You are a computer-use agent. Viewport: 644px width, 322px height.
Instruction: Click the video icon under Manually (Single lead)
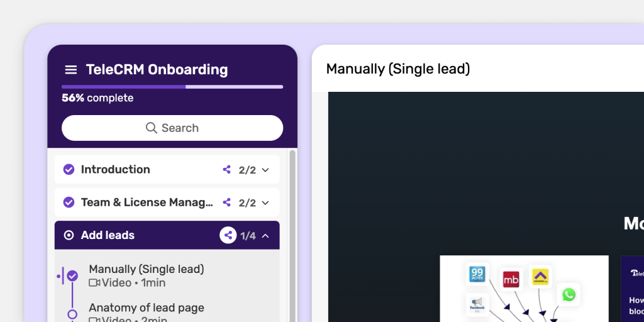click(94, 282)
